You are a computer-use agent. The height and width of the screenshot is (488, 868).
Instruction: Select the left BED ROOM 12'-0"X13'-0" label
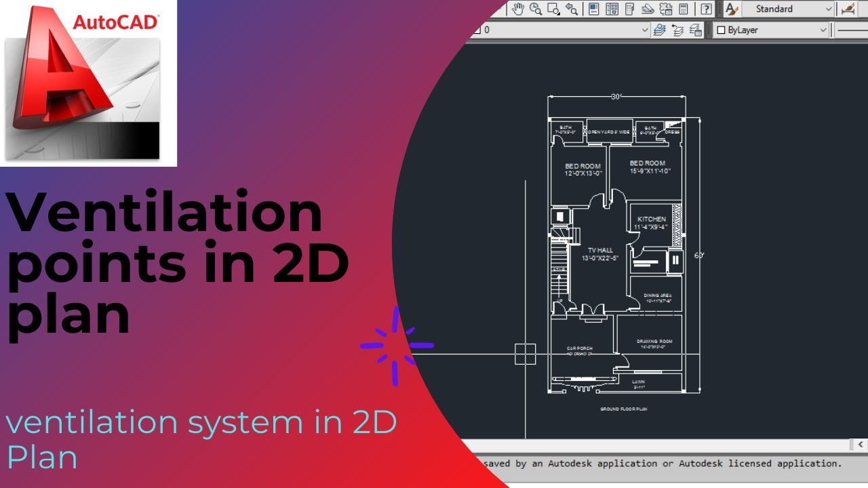tap(583, 169)
